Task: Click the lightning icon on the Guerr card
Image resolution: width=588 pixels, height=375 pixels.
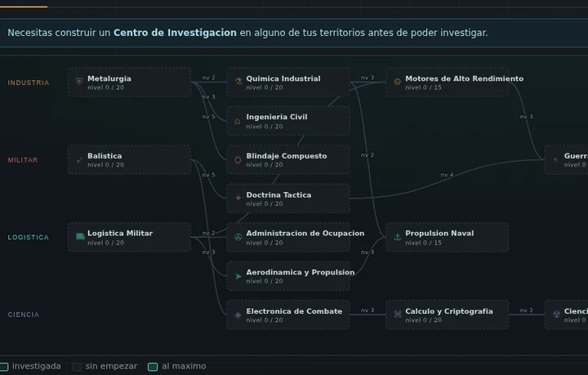Action: click(555, 160)
